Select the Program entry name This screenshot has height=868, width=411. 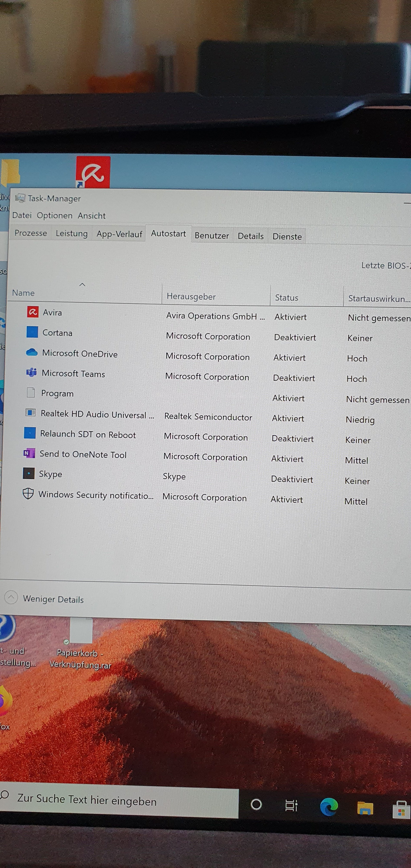tap(57, 394)
